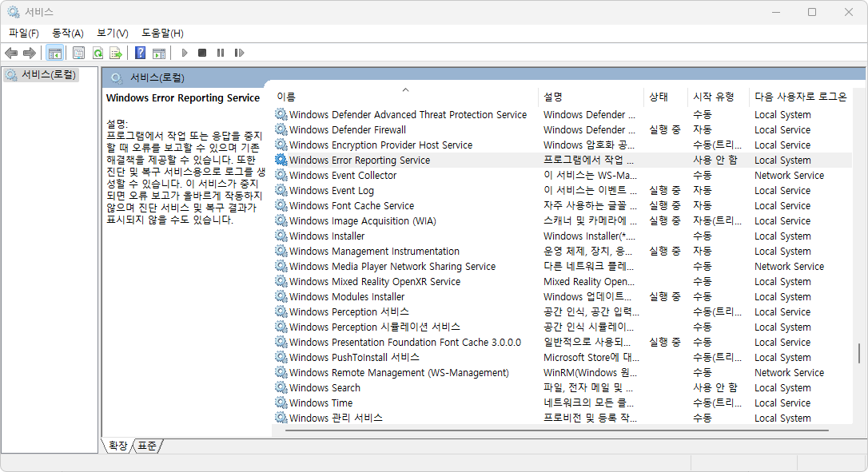Sort by the 이름 column header
The height and width of the screenshot is (472, 868).
pyautogui.click(x=405, y=97)
